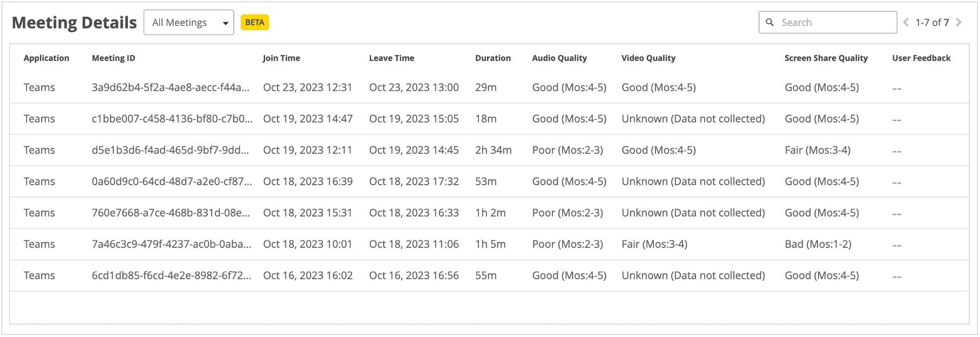Open meeting ID starting with 6cd1db85
980x337 pixels.
171,275
